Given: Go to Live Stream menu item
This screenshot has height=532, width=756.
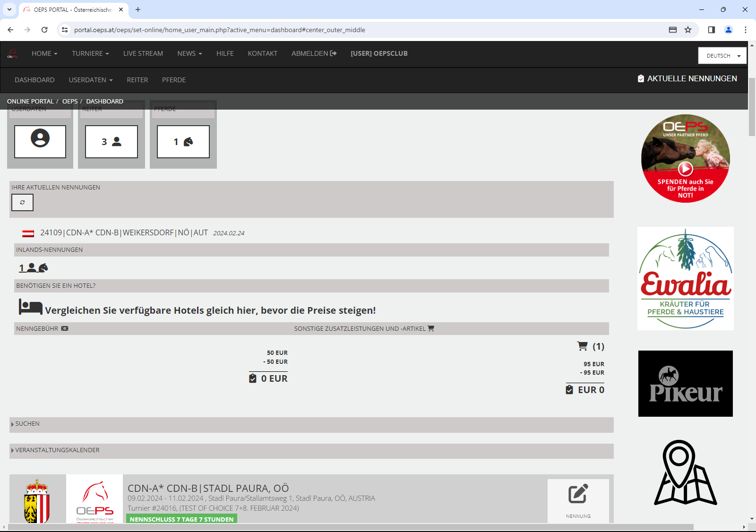Looking at the screenshot, I should [x=143, y=53].
